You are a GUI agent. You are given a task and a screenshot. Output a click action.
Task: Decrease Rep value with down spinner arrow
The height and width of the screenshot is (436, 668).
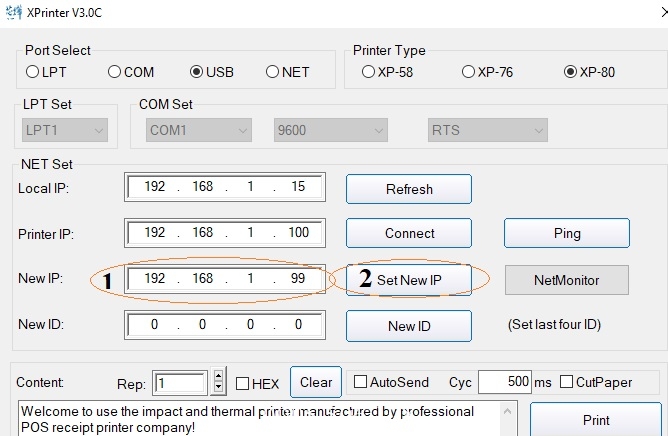tap(219, 387)
